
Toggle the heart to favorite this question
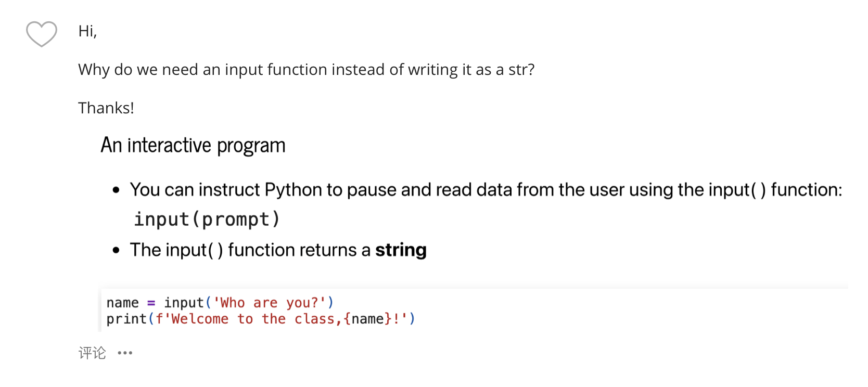coord(41,34)
